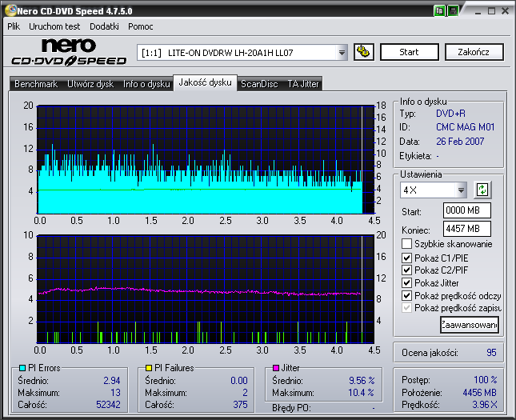Open the options icon beside drive selector
This screenshot has height=420, width=516.
pos(363,52)
